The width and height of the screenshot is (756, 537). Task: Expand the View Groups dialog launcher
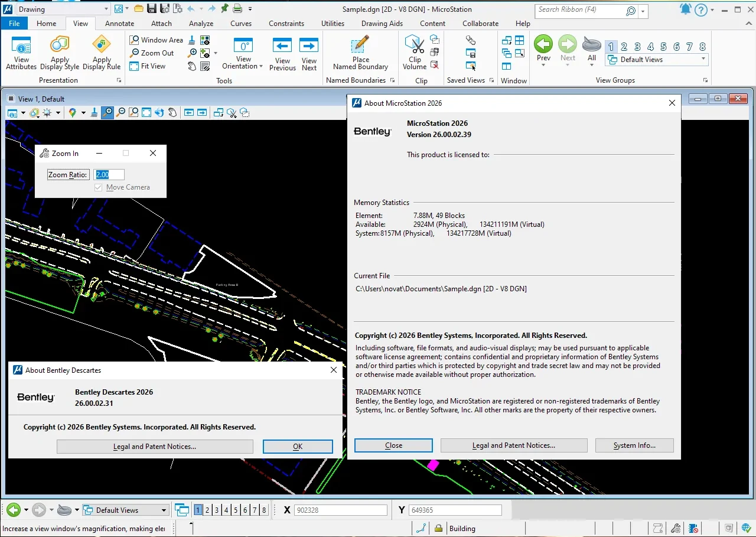[705, 80]
